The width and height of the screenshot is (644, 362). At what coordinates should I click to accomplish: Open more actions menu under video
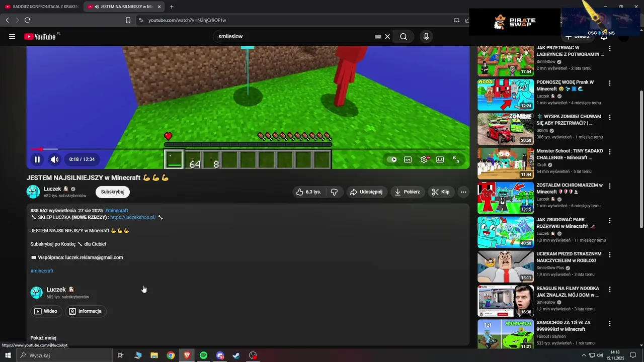point(463,192)
